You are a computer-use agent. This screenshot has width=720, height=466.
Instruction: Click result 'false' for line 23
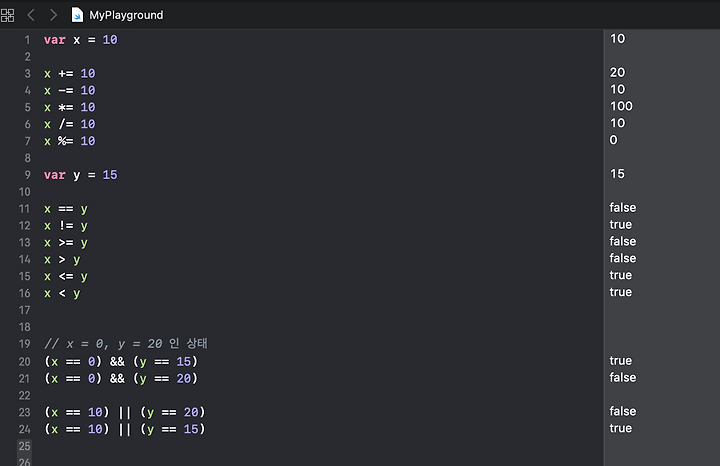(x=623, y=411)
